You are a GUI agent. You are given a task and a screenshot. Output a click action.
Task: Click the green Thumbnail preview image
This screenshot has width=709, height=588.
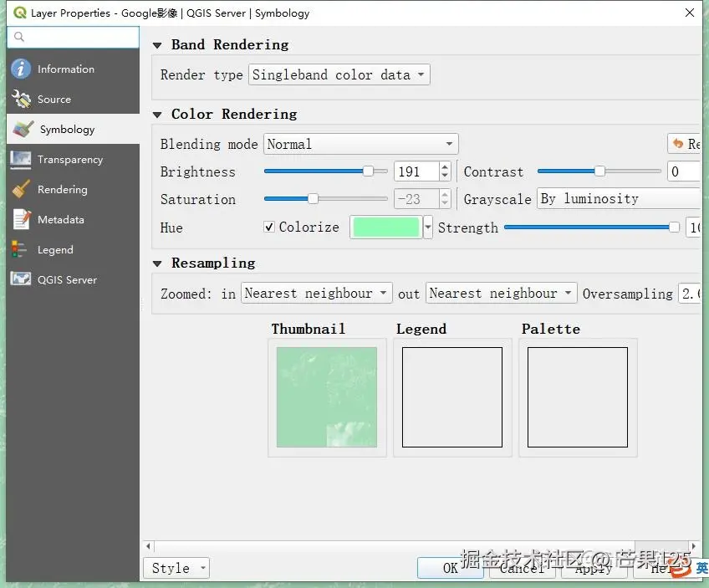coord(326,397)
